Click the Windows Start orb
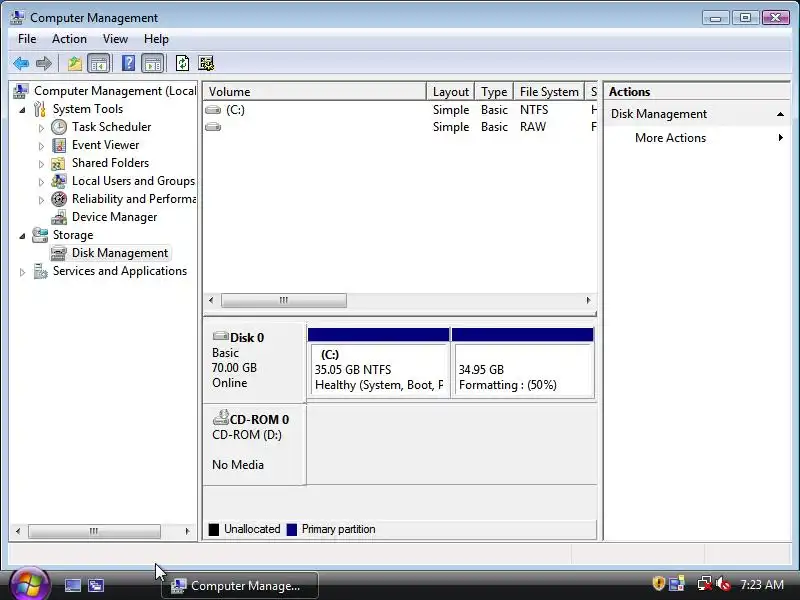 [x=29, y=584]
